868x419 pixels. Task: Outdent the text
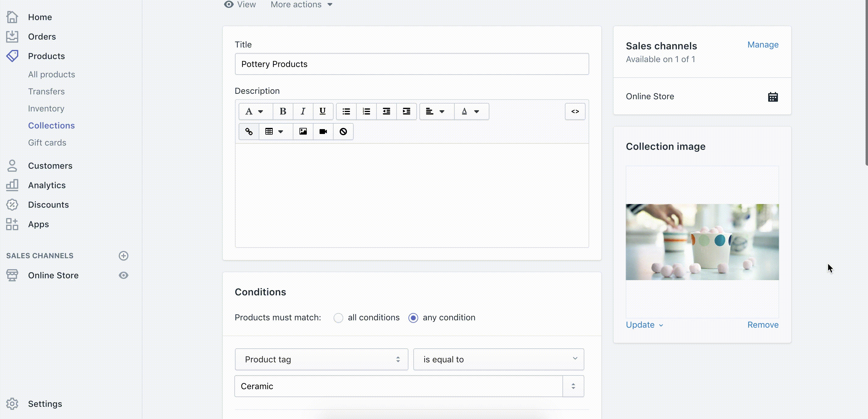tap(387, 111)
